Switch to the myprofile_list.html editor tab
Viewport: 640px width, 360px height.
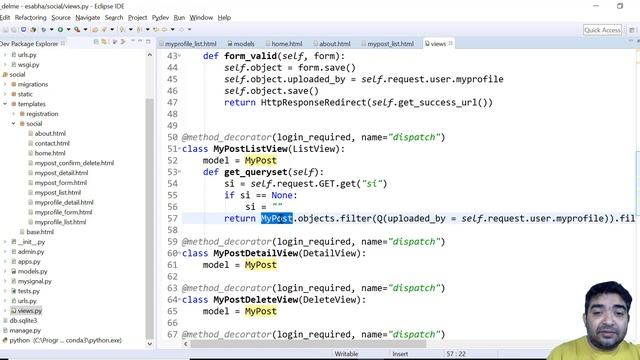pyautogui.click(x=188, y=44)
